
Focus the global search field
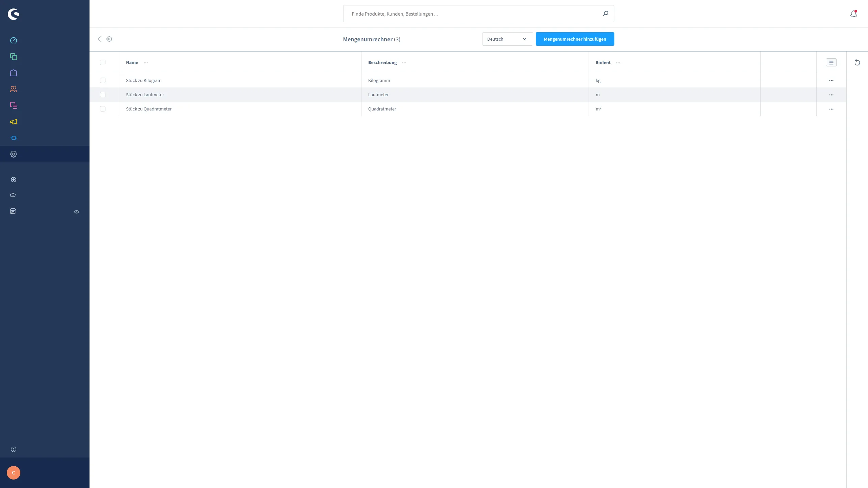click(478, 14)
